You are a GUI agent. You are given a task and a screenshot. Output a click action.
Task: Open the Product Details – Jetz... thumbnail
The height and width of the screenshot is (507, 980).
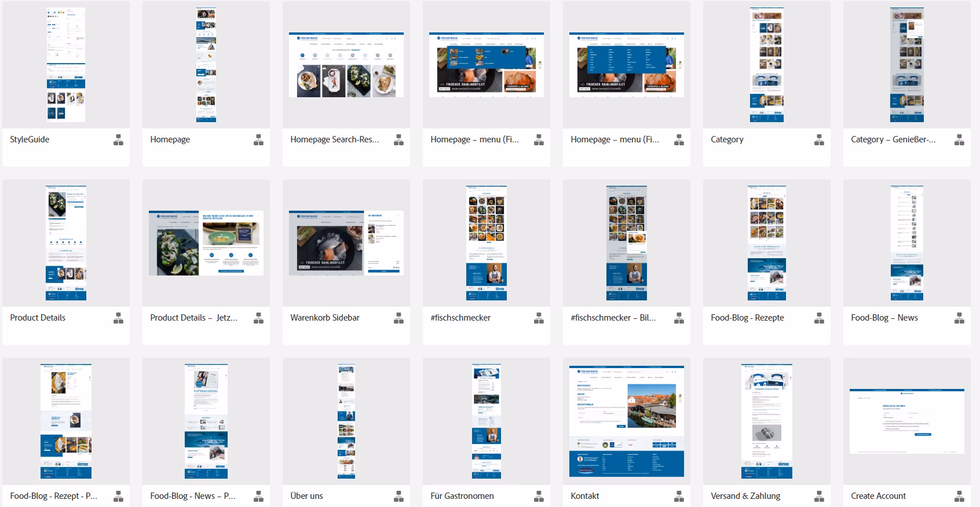pyautogui.click(x=206, y=243)
